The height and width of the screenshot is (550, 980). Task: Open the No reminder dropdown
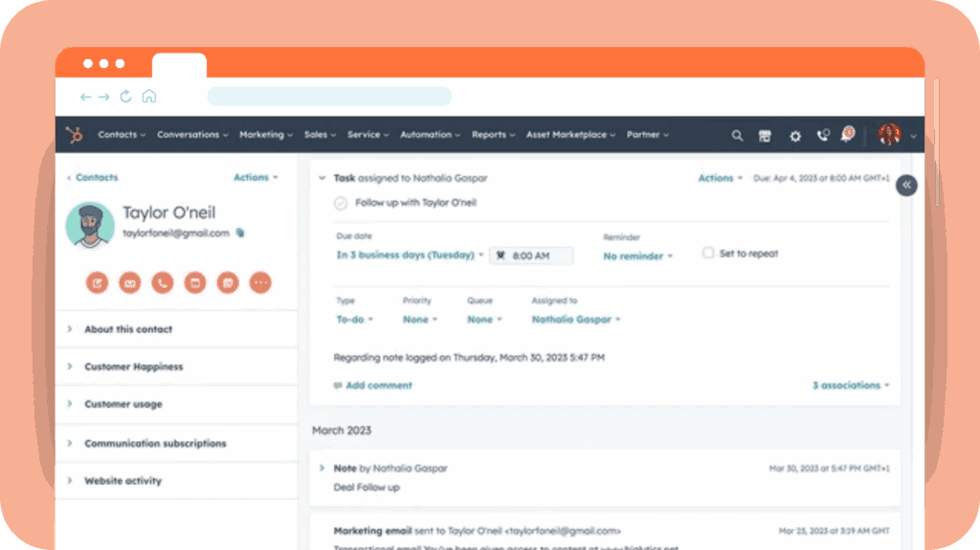pos(638,256)
